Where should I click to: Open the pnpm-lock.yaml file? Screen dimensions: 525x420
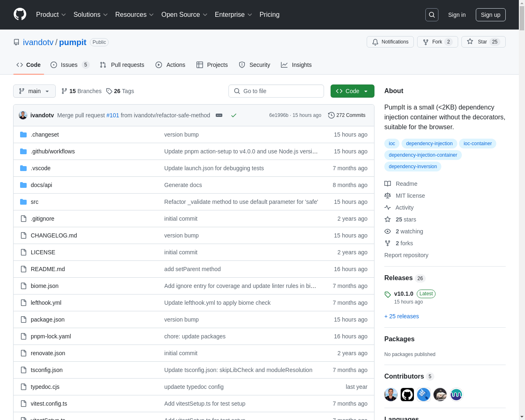(51, 336)
